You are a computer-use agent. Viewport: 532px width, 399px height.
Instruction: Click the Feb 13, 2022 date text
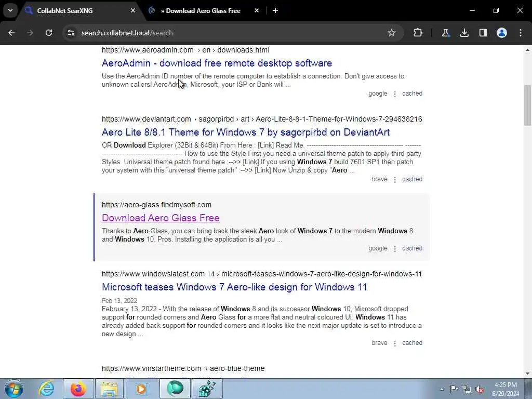click(119, 301)
